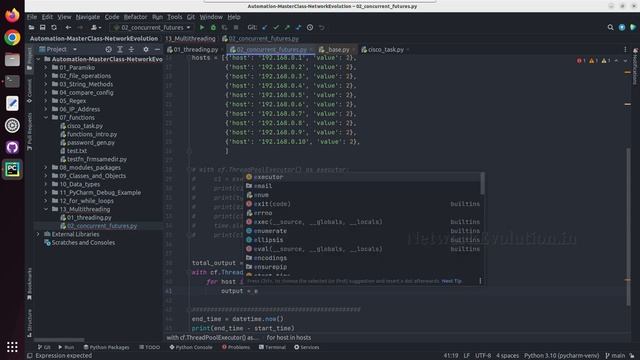Image resolution: width=640 pixels, height=360 pixels.
Task: Open test.txt in project tree
Action: pyautogui.click(x=77, y=151)
